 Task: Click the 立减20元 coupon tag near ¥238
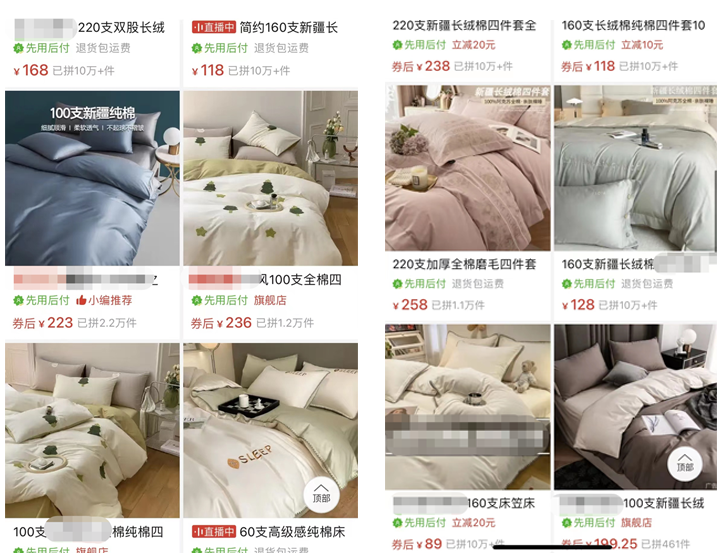pos(474,45)
